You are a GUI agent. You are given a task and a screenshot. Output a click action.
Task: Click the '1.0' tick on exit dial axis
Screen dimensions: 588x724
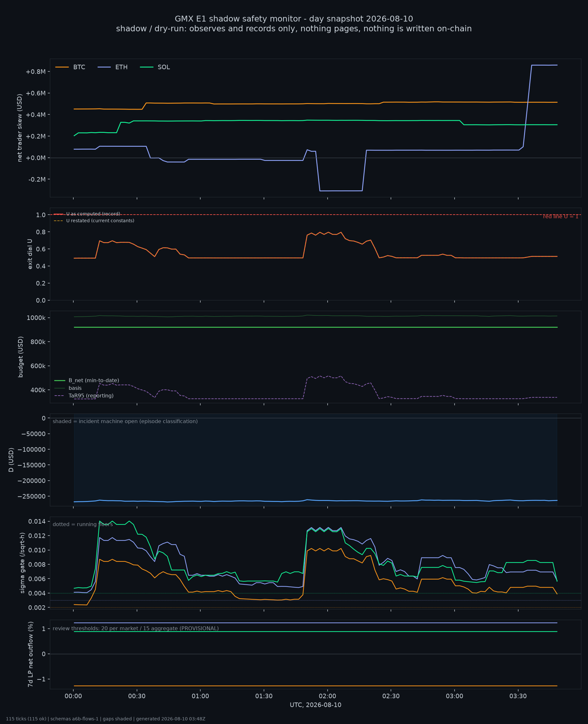(41, 215)
